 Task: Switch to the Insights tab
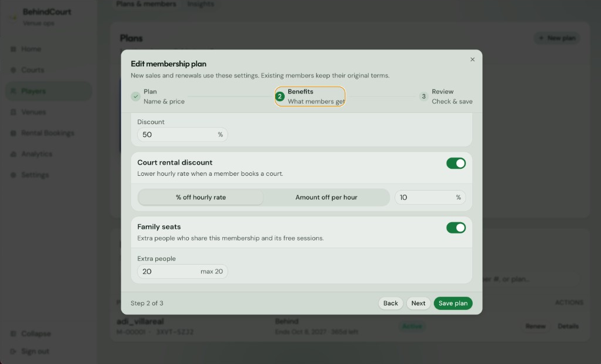click(x=201, y=4)
